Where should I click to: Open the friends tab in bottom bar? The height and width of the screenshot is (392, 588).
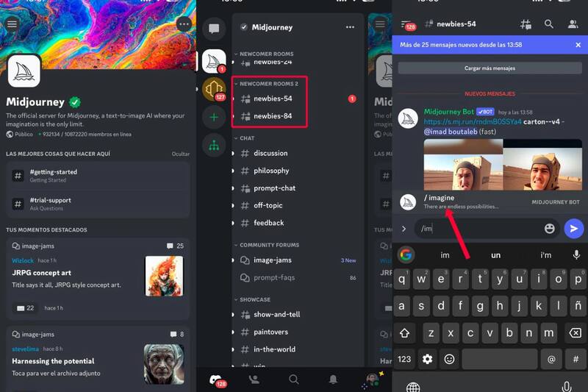pos(254,379)
